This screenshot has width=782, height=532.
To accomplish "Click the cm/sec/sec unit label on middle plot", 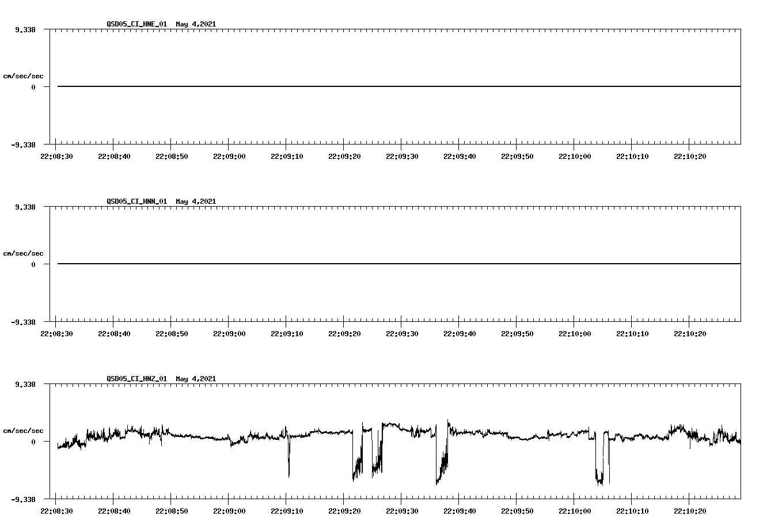I will tap(24, 253).
